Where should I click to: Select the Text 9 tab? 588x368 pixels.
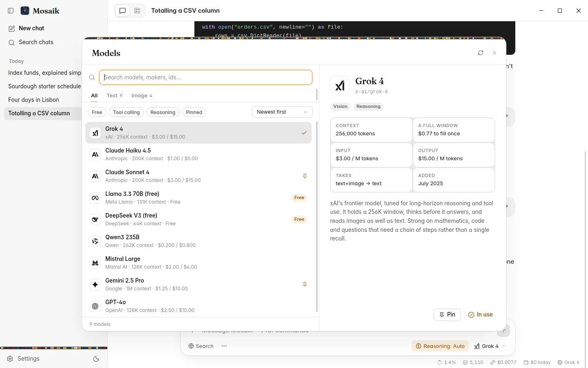click(x=114, y=96)
